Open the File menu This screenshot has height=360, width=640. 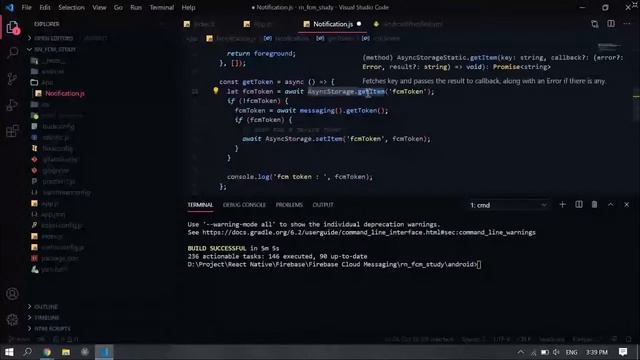tap(27, 7)
